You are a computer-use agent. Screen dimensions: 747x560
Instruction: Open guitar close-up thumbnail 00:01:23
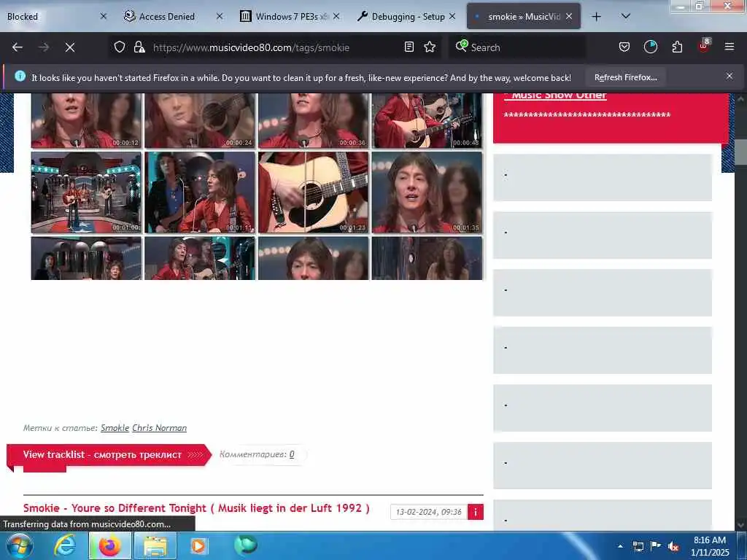pyautogui.click(x=314, y=192)
